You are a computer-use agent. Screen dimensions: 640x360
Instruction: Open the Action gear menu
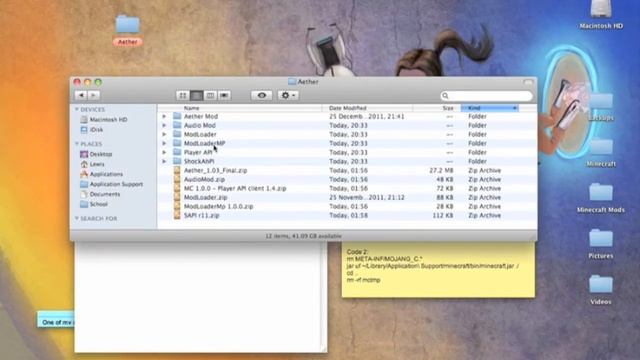coord(288,96)
